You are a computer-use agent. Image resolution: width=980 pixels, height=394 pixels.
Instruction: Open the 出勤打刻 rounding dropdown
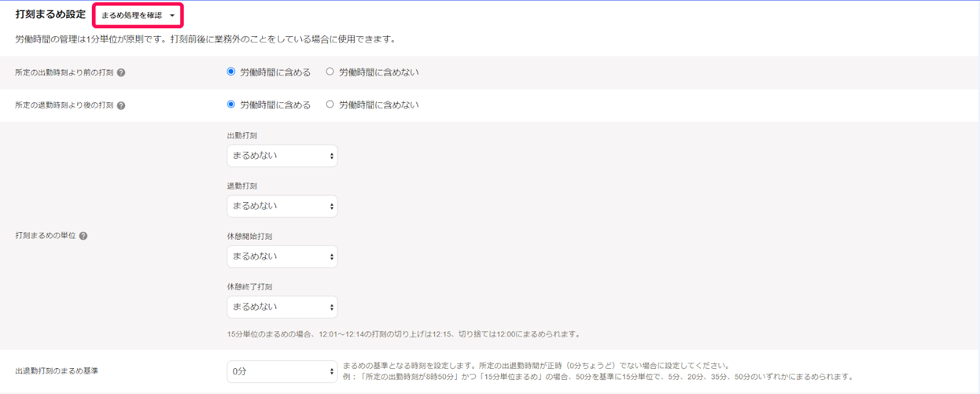click(x=282, y=156)
